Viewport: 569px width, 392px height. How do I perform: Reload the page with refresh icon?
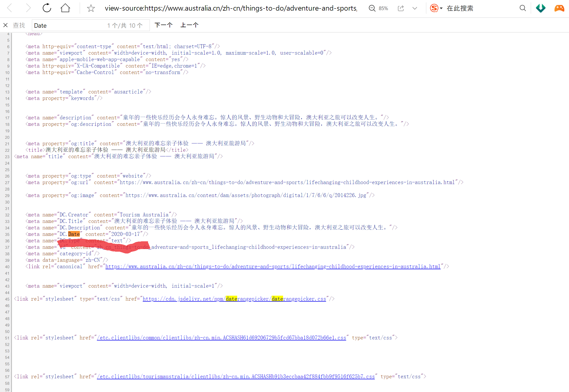click(47, 8)
